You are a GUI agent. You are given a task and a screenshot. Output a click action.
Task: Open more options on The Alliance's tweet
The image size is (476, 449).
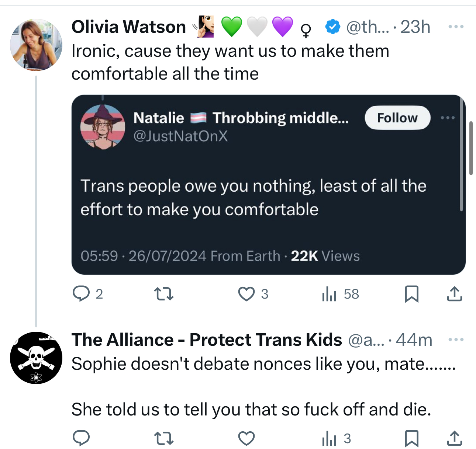pyautogui.click(x=456, y=340)
